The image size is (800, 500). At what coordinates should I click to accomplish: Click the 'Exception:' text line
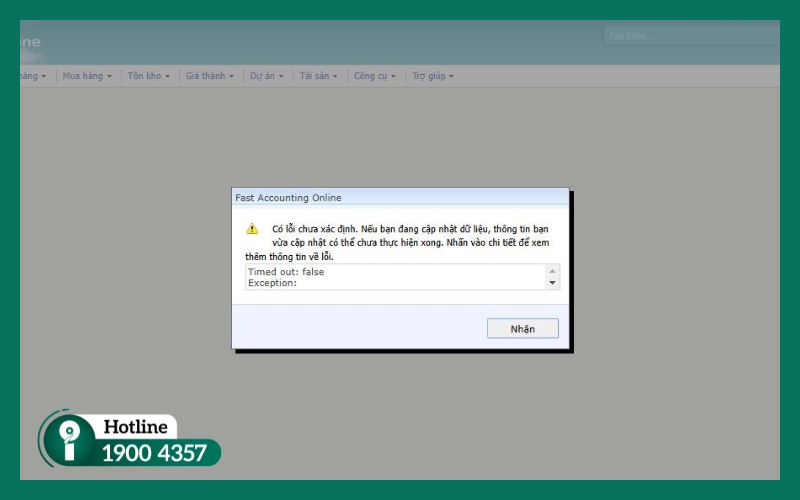tap(272, 283)
